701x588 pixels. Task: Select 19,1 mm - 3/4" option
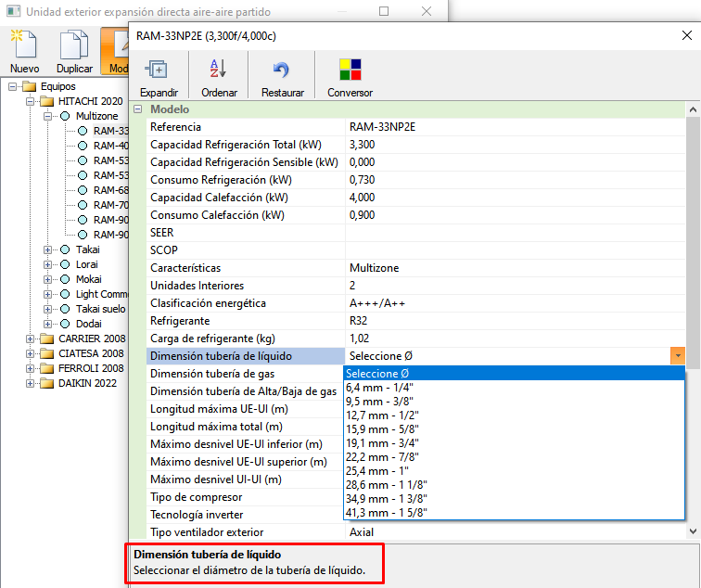click(514, 442)
